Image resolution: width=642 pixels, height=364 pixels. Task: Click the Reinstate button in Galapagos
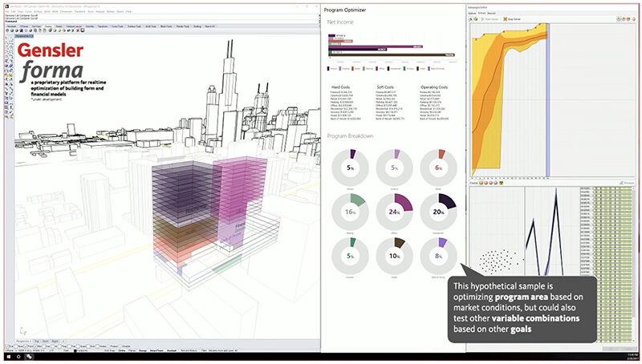tap(627, 183)
